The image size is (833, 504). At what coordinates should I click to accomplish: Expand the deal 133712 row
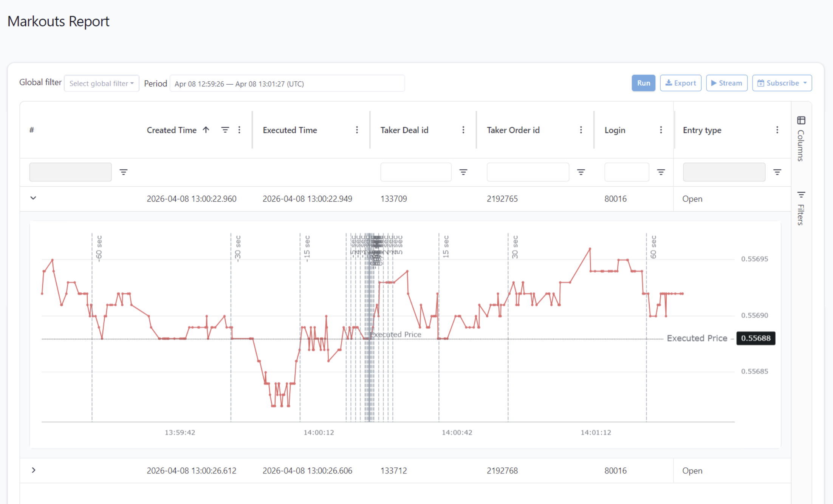click(33, 470)
